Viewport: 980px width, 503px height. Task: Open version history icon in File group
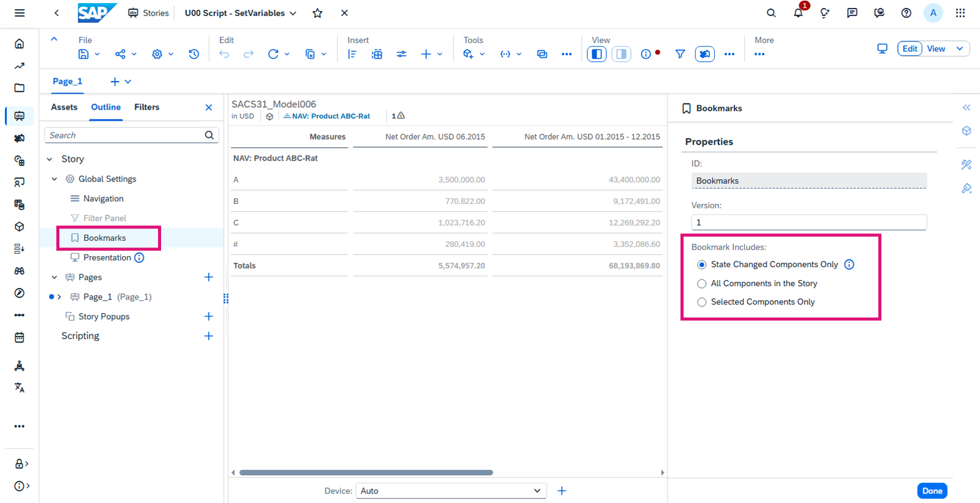coord(194,54)
